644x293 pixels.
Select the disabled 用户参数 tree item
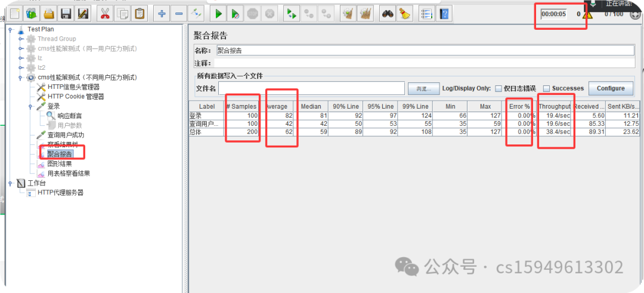(x=69, y=125)
